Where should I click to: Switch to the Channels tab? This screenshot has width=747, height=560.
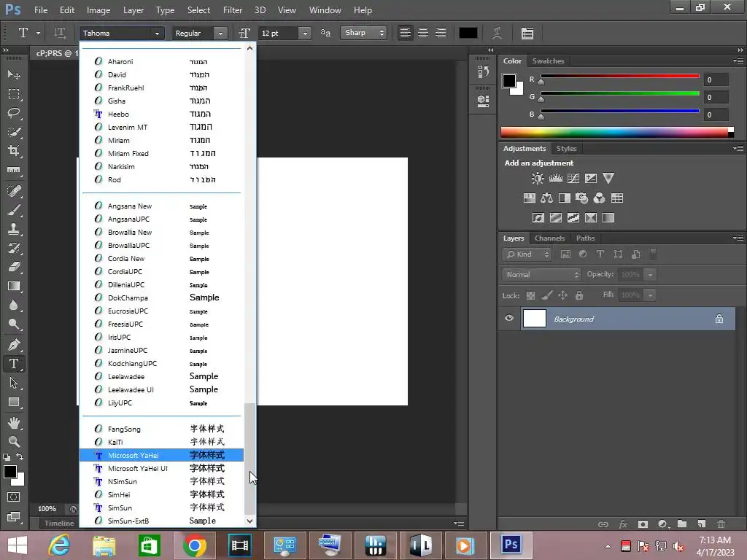tap(549, 238)
